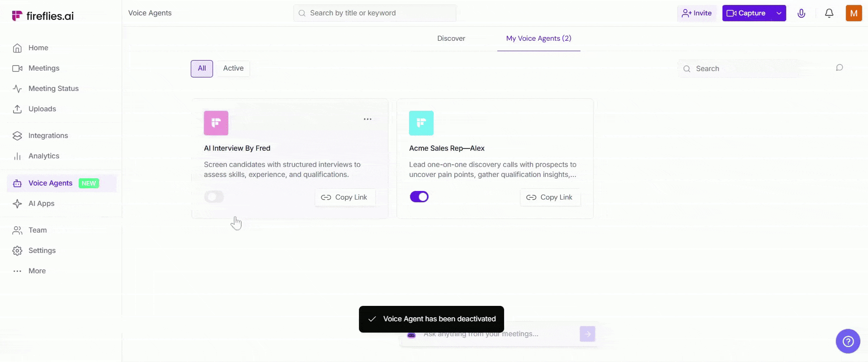Screen dimensions: 868x362
Task: Open the three-dot menu on Fred's agent card
Action: point(368,119)
